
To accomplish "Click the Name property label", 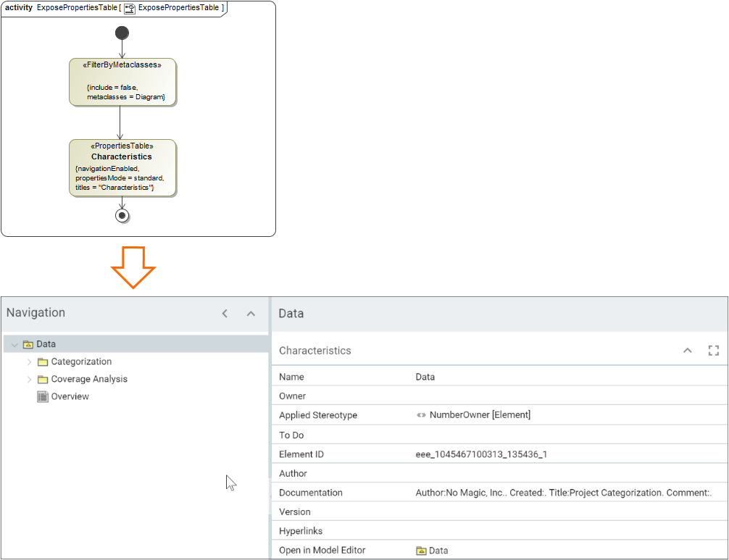I will click(291, 377).
